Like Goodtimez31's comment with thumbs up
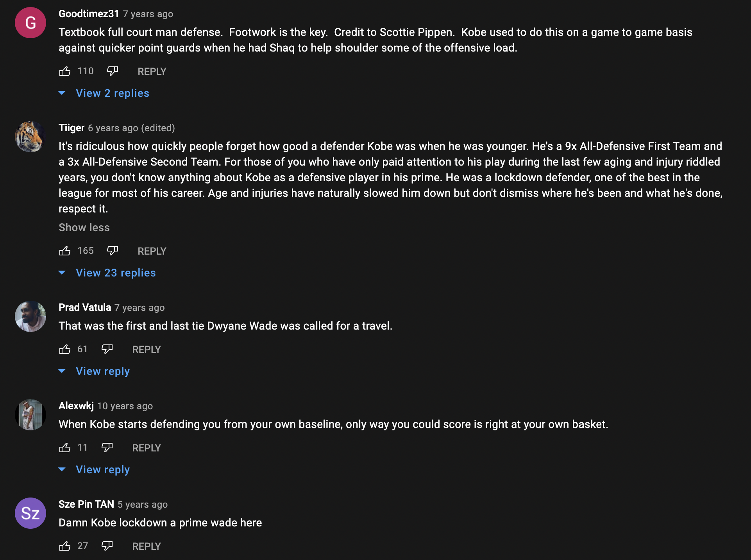Image resolution: width=751 pixels, height=560 pixels. [65, 71]
